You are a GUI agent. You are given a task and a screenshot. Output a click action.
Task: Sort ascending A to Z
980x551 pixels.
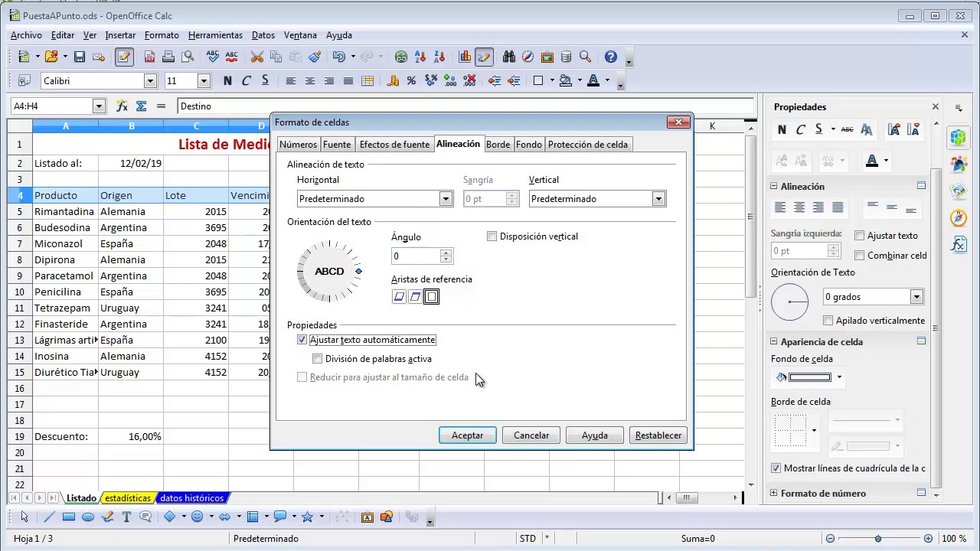[420, 57]
